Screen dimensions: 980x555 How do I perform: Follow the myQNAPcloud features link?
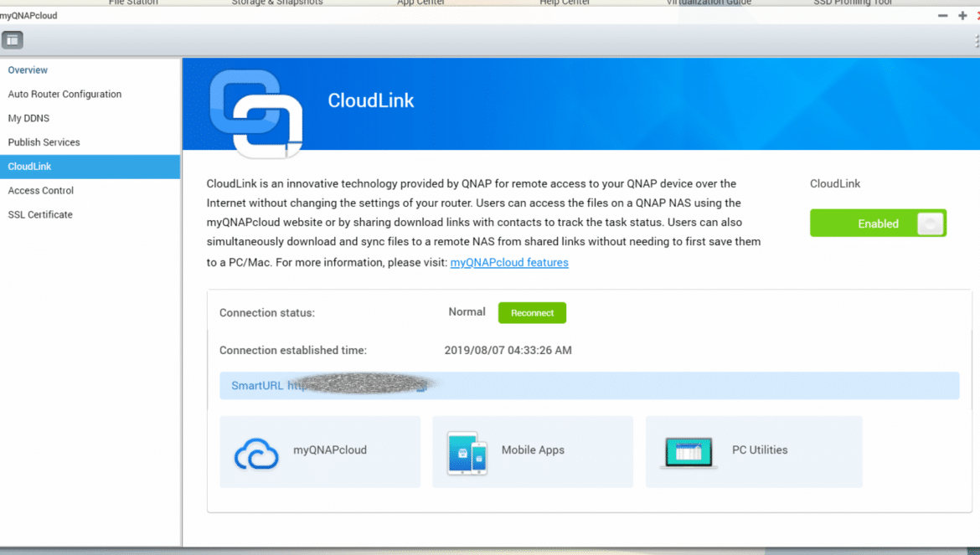point(509,262)
